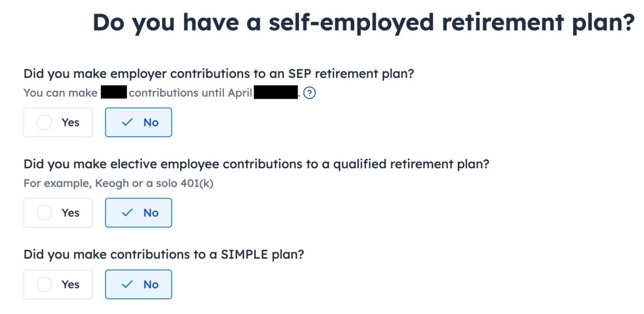Open the help tooltip about SEP contribution deadlines
Viewport: 644px width, 314px height.
click(311, 93)
